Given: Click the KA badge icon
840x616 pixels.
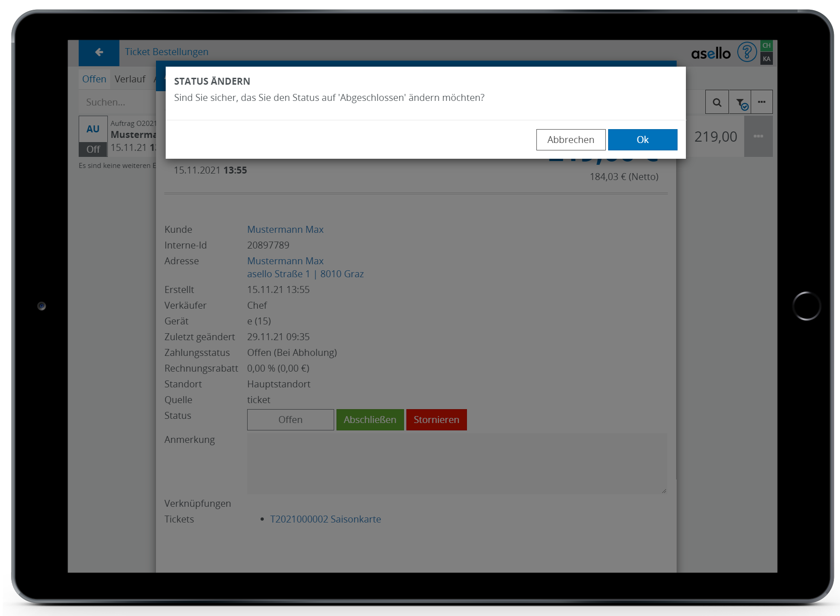Looking at the screenshot, I should (x=766, y=59).
